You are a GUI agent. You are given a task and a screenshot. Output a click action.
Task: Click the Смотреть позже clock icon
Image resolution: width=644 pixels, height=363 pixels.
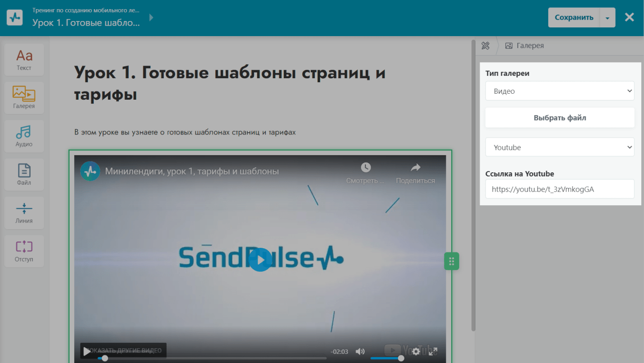click(365, 167)
